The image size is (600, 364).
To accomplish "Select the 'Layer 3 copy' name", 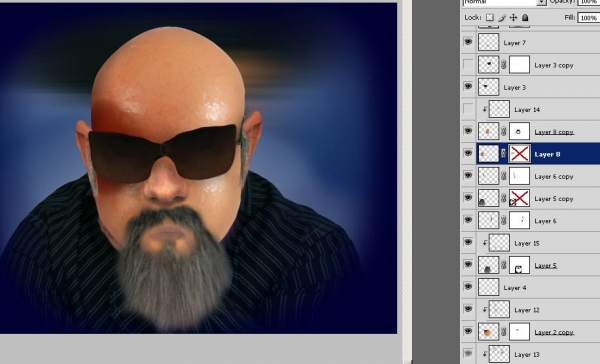I will (554, 65).
